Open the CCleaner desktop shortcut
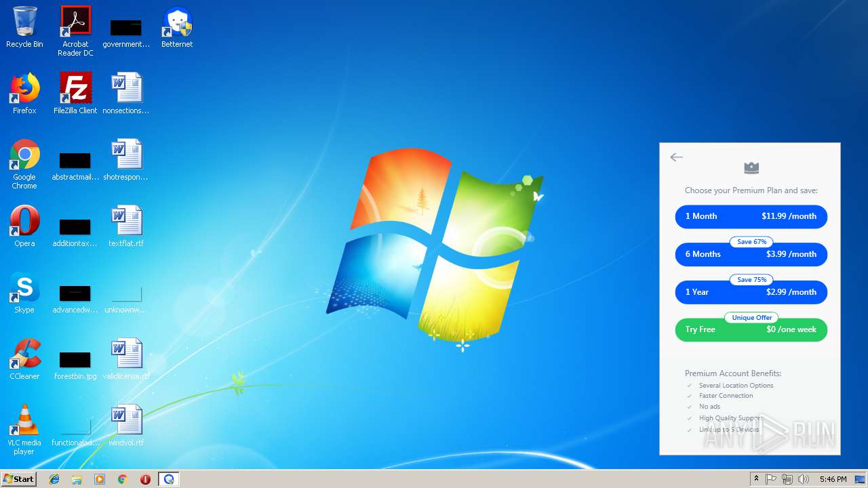Viewport: 868px width, 488px height. click(24, 360)
